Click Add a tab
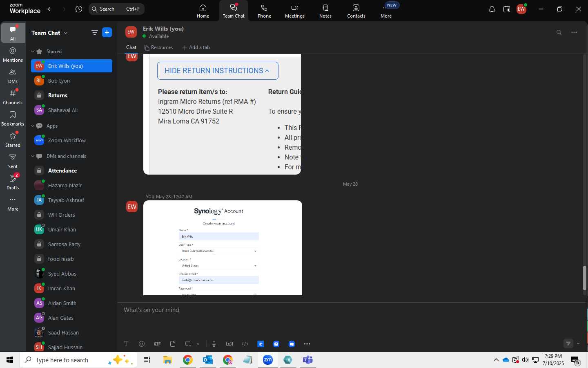The width and height of the screenshot is (588, 368). (196, 47)
